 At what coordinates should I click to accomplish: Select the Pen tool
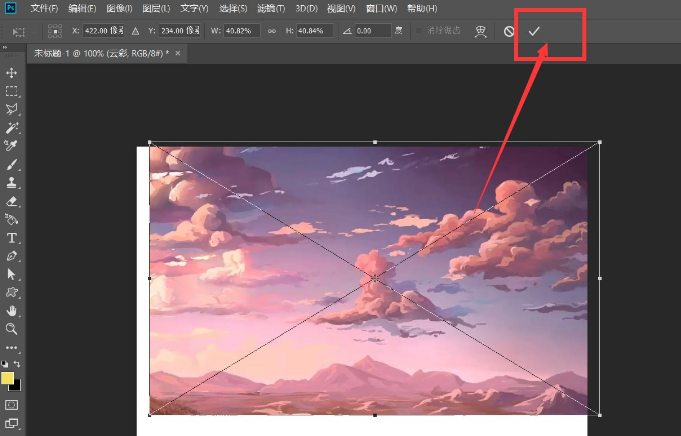click(11, 256)
